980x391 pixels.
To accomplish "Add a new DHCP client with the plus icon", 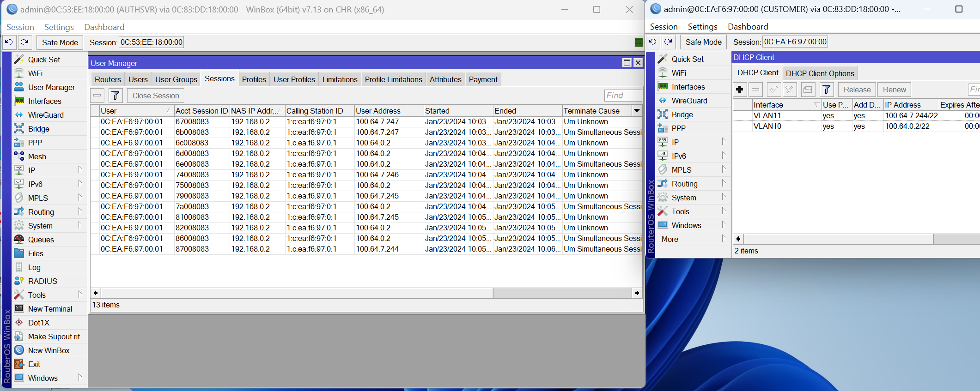I will pos(739,90).
